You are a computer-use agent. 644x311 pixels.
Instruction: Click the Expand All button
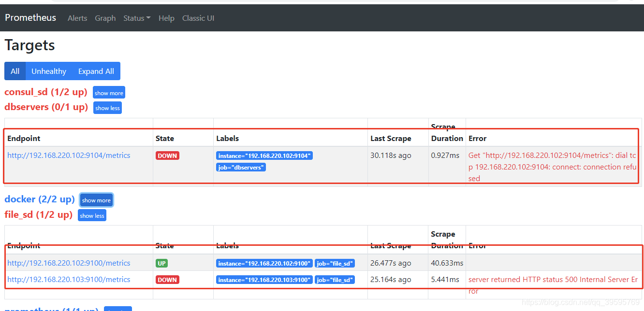pyautogui.click(x=96, y=71)
